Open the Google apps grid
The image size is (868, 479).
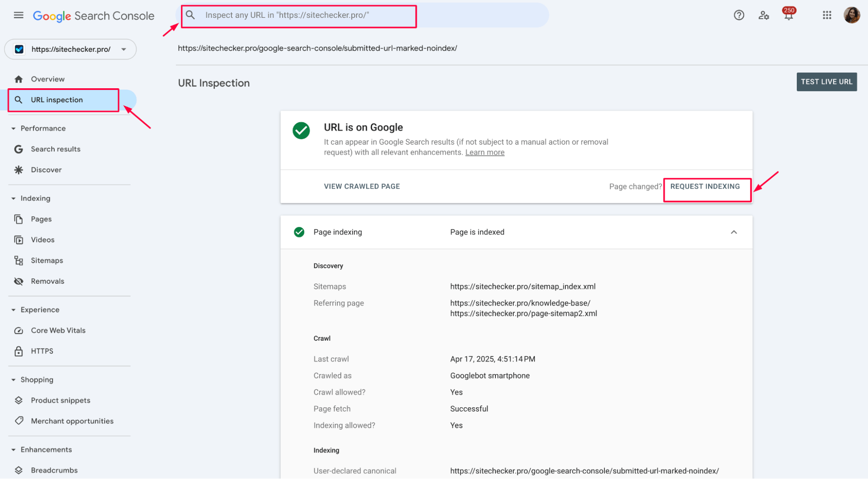click(x=827, y=15)
